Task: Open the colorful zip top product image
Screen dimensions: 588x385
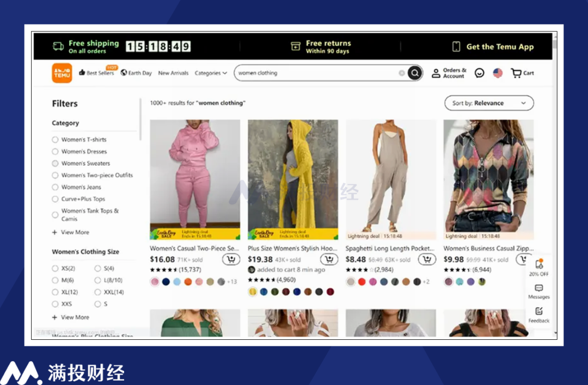Action: pos(488,179)
